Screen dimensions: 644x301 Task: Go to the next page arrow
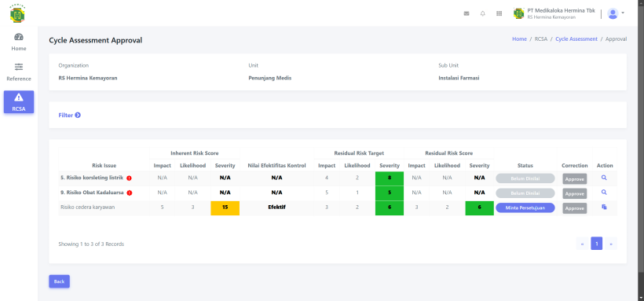pos(611,244)
